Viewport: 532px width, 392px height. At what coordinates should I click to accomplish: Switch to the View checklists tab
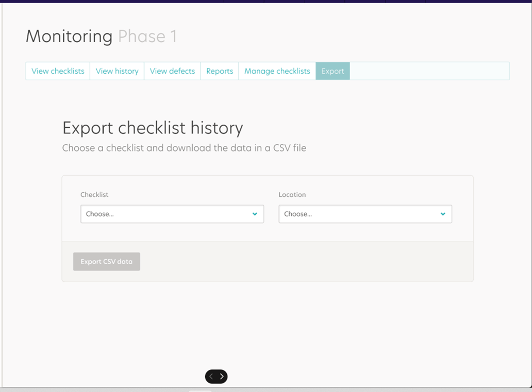pyautogui.click(x=57, y=71)
